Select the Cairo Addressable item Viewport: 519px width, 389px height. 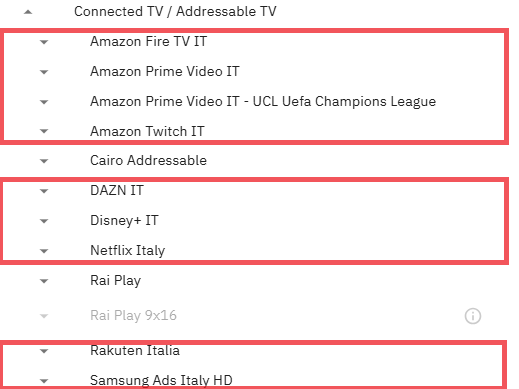coord(148,160)
